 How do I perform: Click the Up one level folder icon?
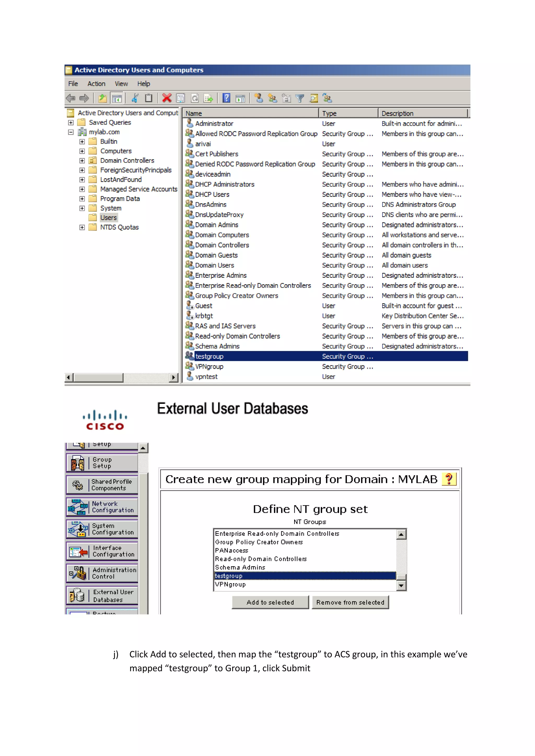click(103, 98)
